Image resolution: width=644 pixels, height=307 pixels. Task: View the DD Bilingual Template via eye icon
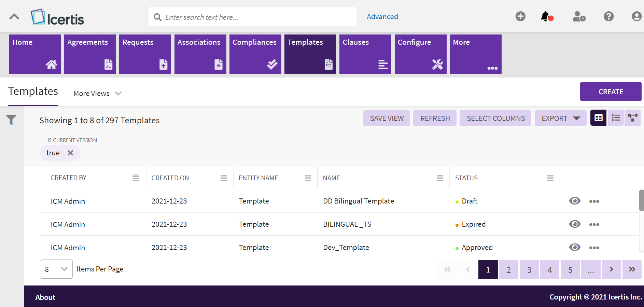click(575, 201)
